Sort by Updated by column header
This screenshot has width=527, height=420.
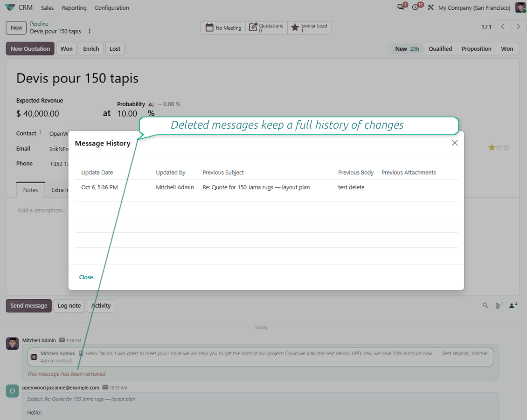coord(170,172)
